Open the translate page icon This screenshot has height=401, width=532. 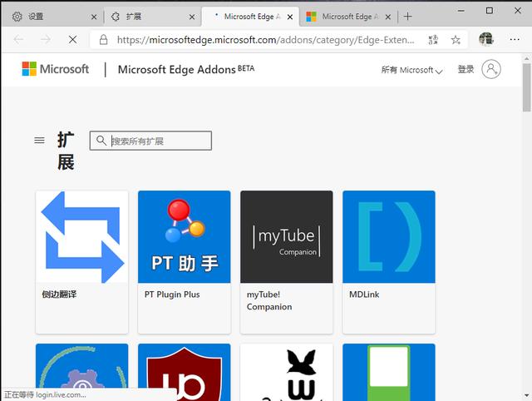pos(433,40)
